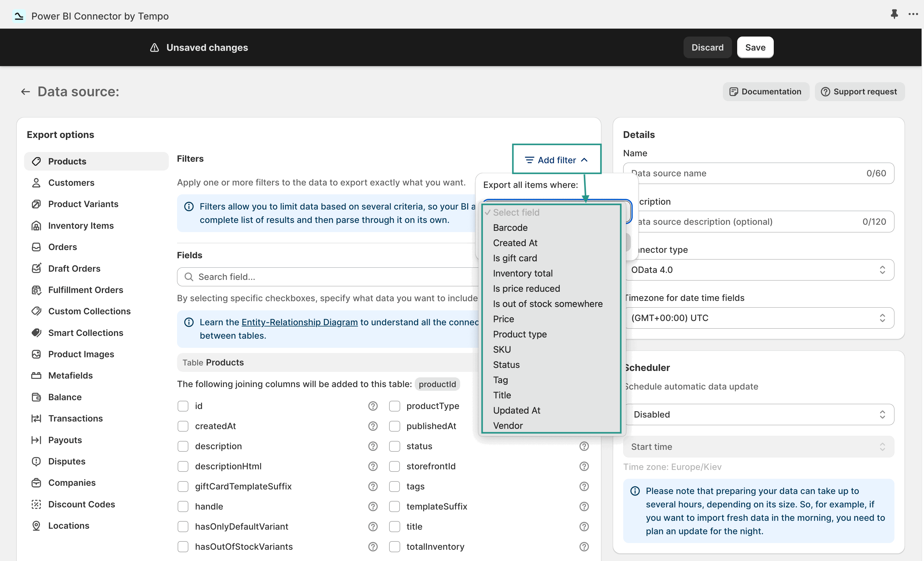Open Discount Codes in the sidebar
Image resolution: width=924 pixels, height=561 pixels.
[81, 504]
